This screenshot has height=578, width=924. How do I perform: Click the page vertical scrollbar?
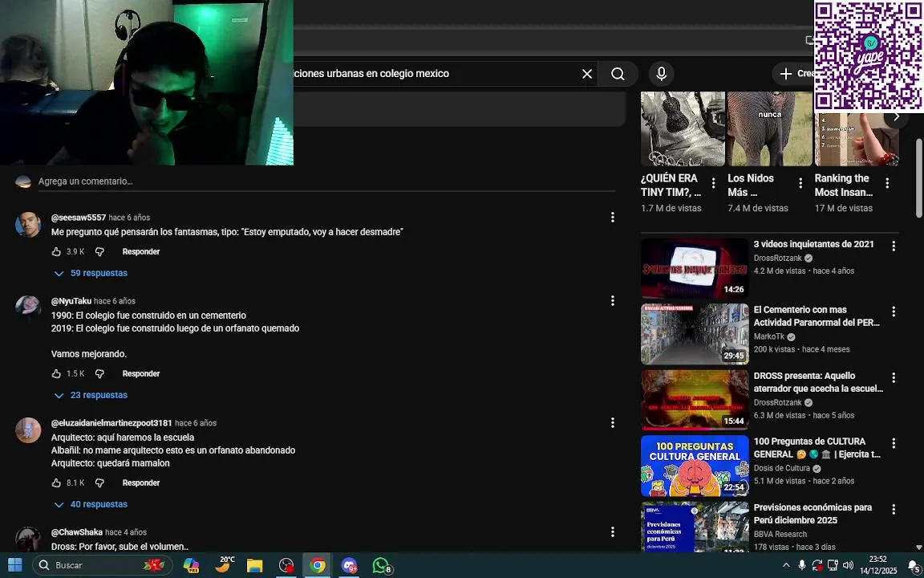(918, 178)
